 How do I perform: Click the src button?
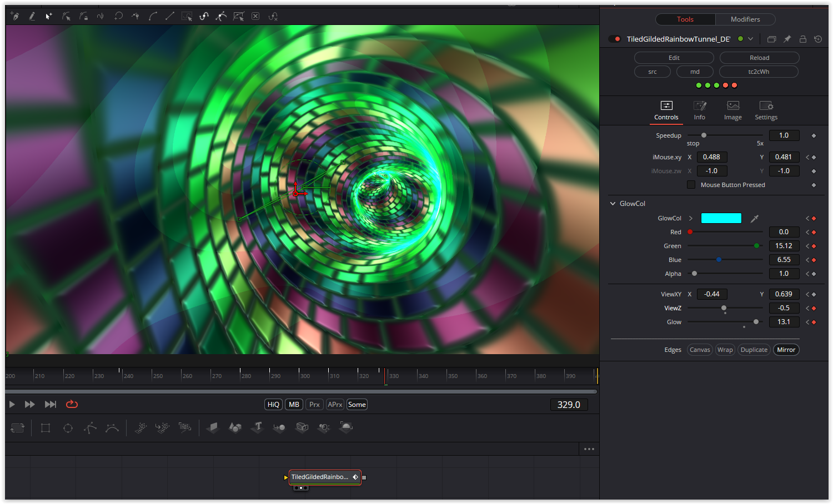(653, 72)
